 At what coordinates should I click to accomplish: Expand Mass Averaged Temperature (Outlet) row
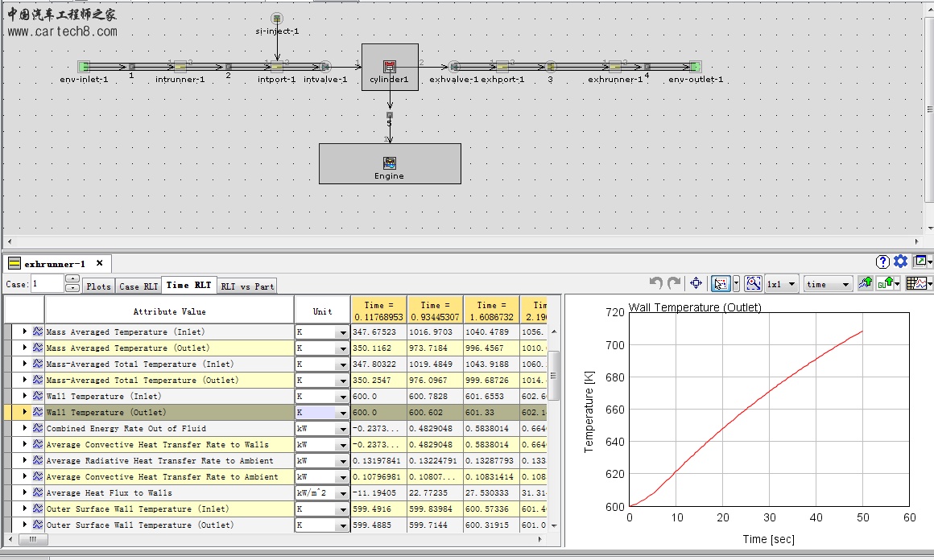(24, 348)
